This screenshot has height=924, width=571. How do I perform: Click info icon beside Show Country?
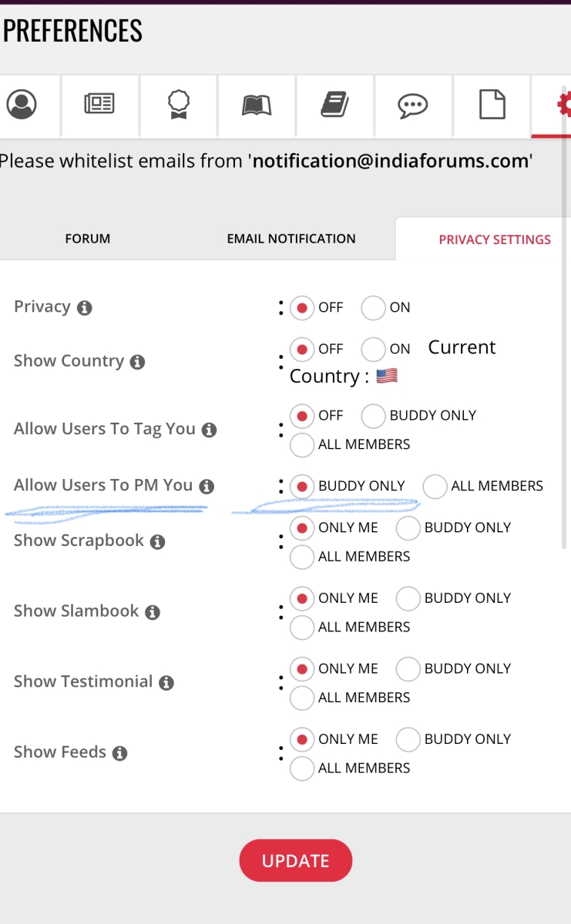(137, 362)
